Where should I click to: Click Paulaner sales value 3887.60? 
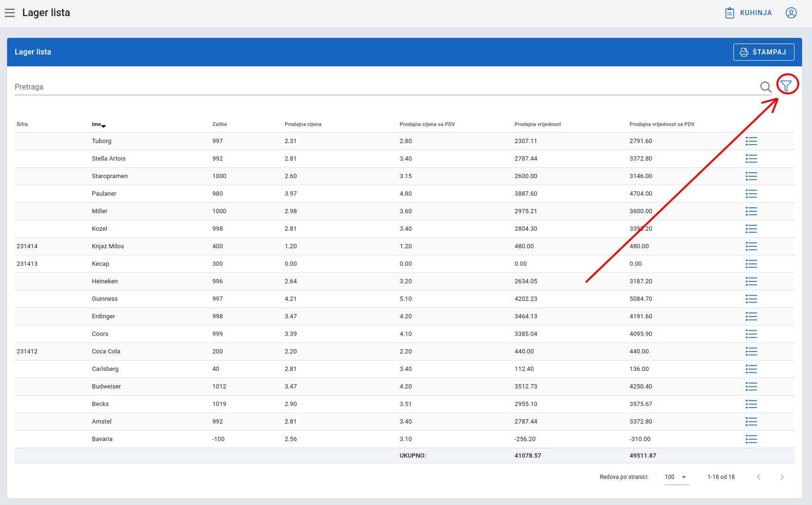(x=526, y=194)
